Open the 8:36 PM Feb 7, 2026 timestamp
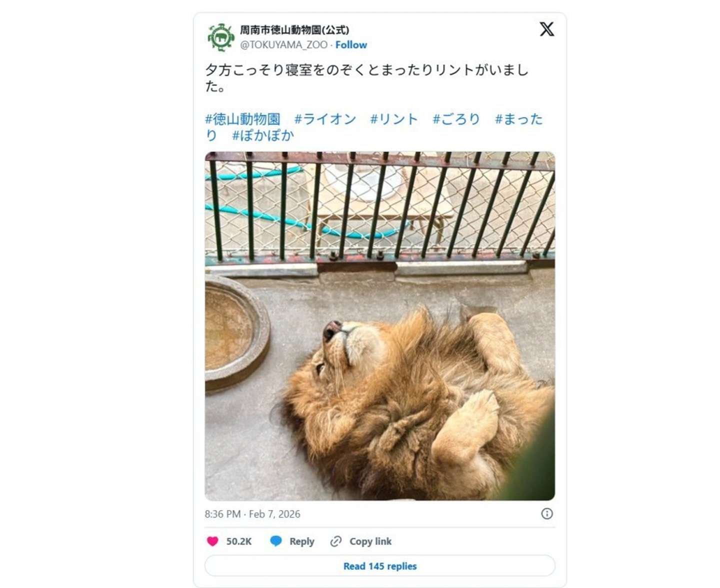The height and width of the screenshot is (588, 720). click(x=252, y=514)
